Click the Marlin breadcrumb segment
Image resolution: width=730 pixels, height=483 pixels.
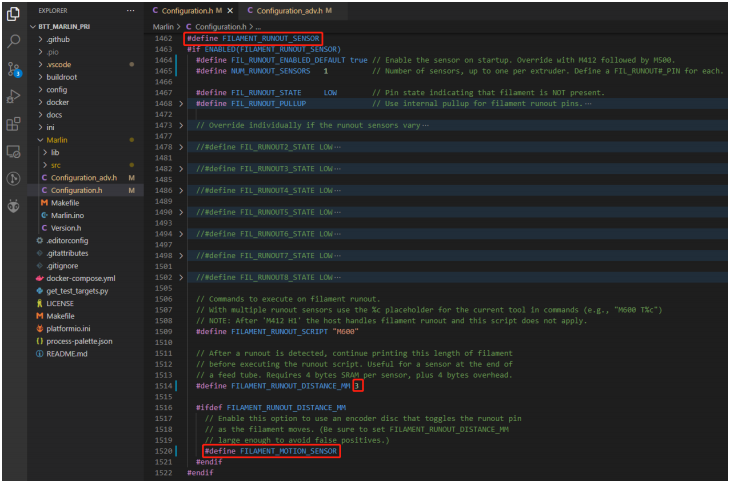point(163,26)
